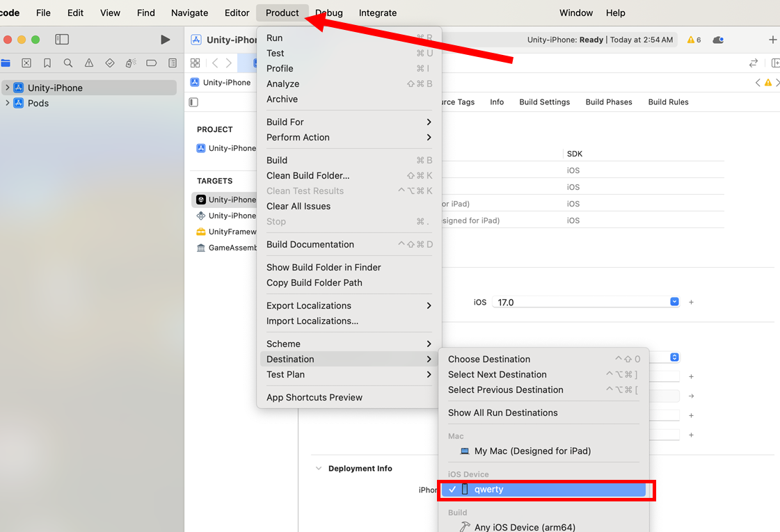Toggle the navigator sidebar panel icon
The image size is (780, 532).
(x=62, y=39)
